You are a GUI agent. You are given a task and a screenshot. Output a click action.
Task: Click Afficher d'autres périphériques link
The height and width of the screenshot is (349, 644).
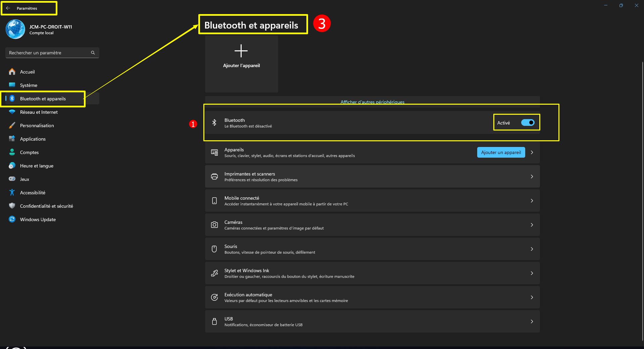373,102
